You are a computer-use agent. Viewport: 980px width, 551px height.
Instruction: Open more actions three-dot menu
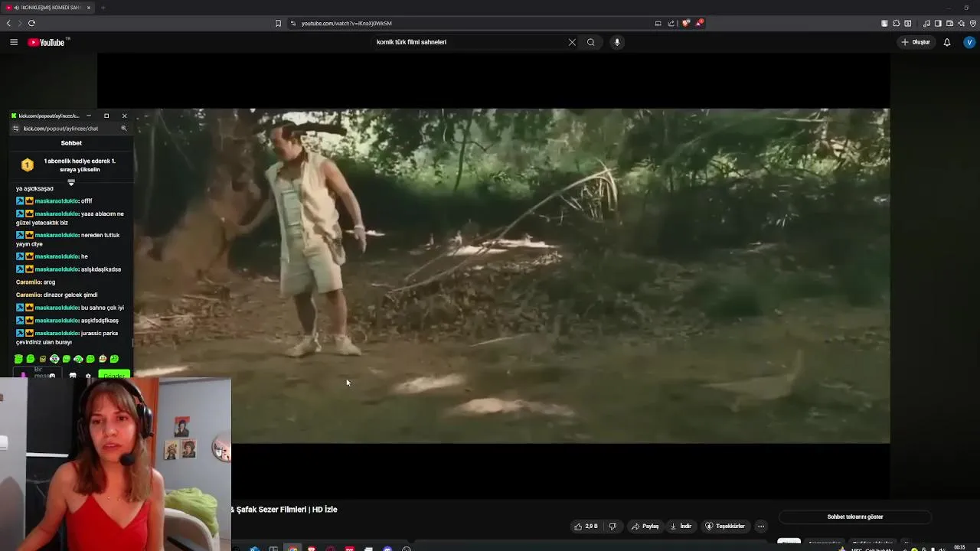[x=760, y=527]
